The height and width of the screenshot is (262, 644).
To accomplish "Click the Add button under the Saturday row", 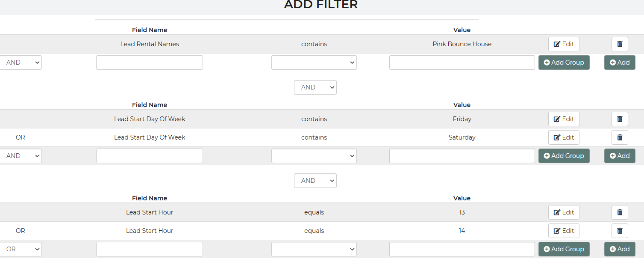I will [x=620, y=156].
